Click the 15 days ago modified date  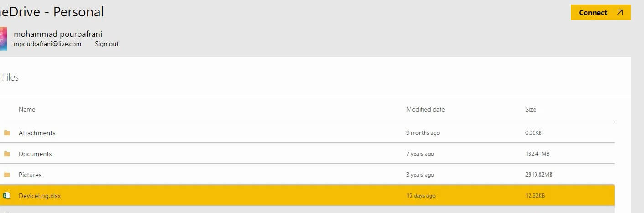(421, 196)
